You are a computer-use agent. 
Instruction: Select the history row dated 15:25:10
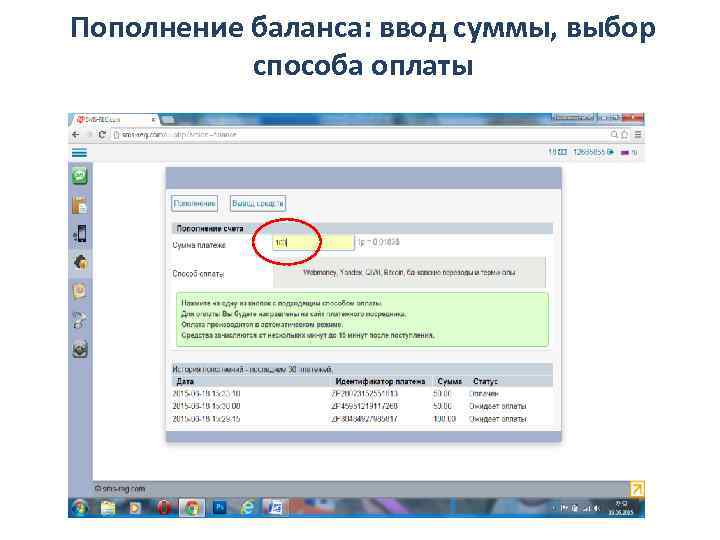point(361,394)
